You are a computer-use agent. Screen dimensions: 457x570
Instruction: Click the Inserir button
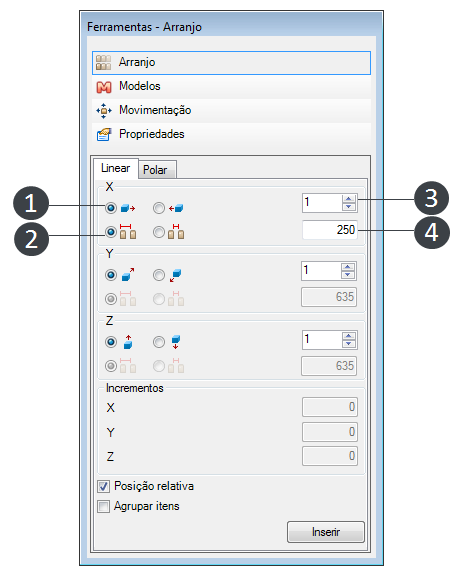[x=326, y=532]
